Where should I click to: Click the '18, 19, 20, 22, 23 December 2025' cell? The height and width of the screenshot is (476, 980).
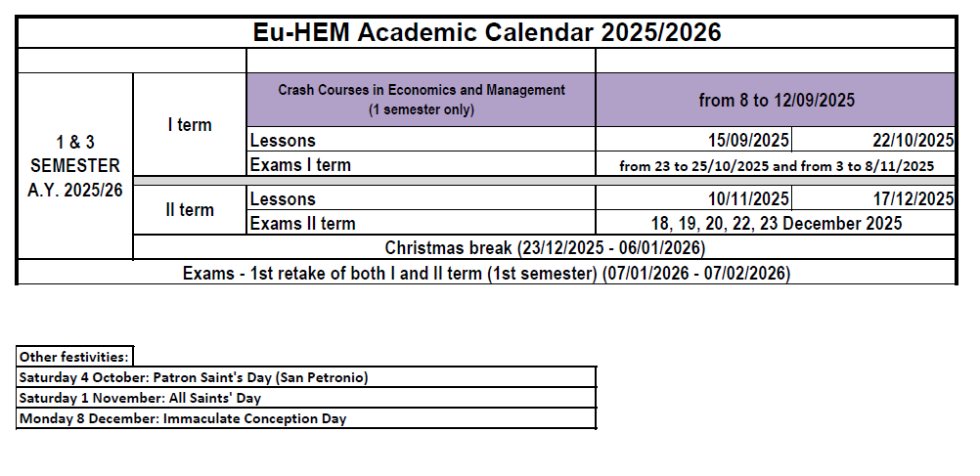click(776, 224)
